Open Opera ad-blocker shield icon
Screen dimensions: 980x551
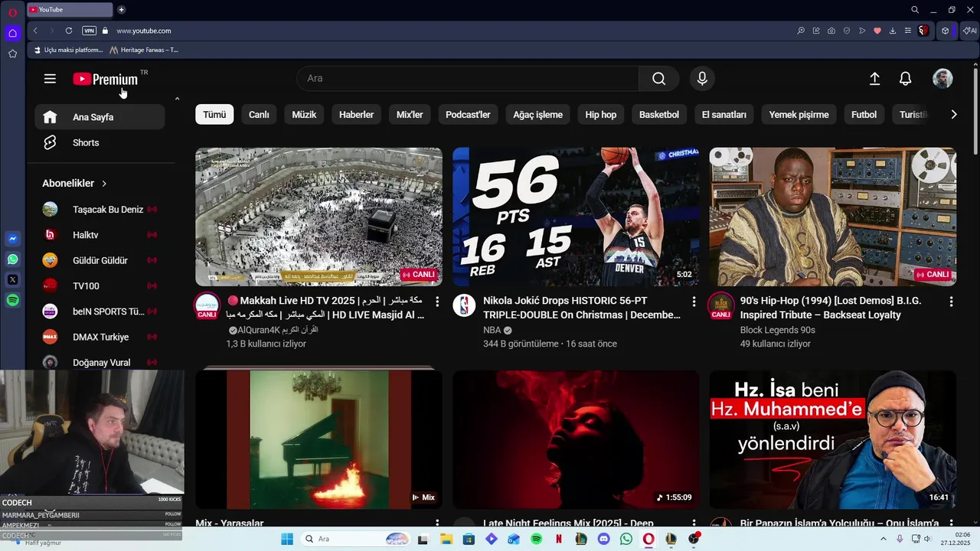(x=847, y=31)
